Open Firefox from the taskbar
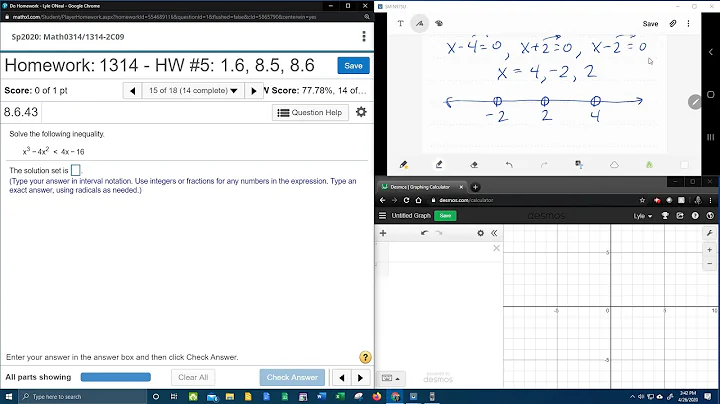This screenshot has width=720, height=404. point(377,396)
